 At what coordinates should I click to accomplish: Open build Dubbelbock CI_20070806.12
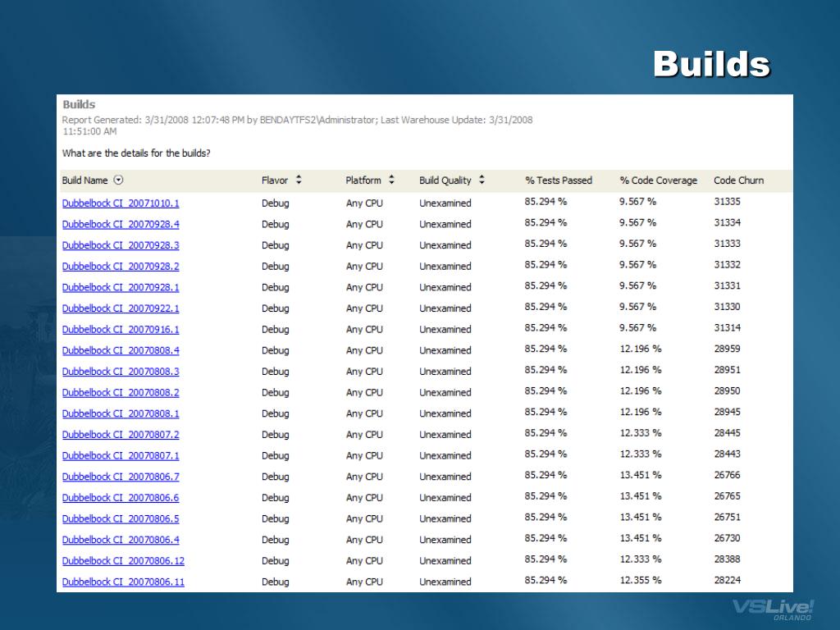123,560
